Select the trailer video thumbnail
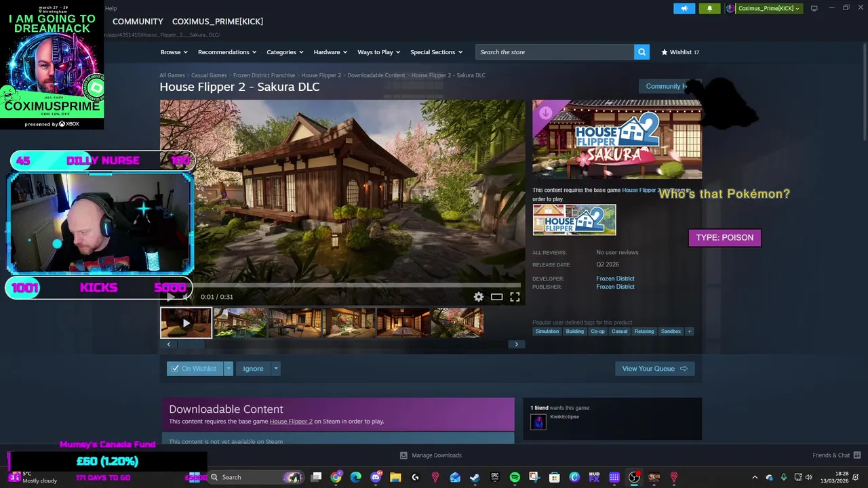Screen dimensions: 868x488 [x=186, y=323]
